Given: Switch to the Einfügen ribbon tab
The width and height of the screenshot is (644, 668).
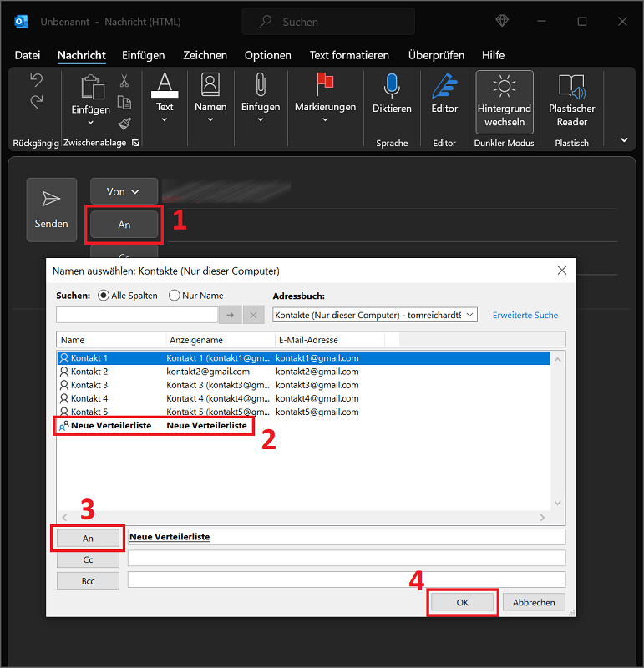Looking at the screenshot, I should [x=143, y=55].
